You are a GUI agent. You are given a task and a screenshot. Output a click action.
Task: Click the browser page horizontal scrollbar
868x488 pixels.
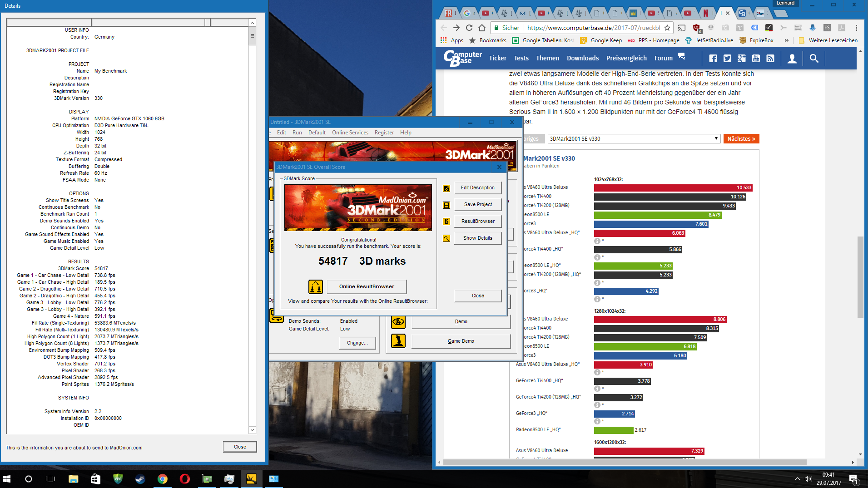pyautogui.click(x=625, y=463)
